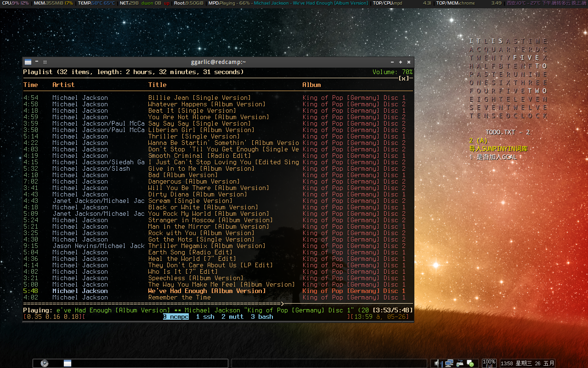The width and height of the screenshot is (588, 368).
Task: Select track Black or White
Action: point(203,207)
